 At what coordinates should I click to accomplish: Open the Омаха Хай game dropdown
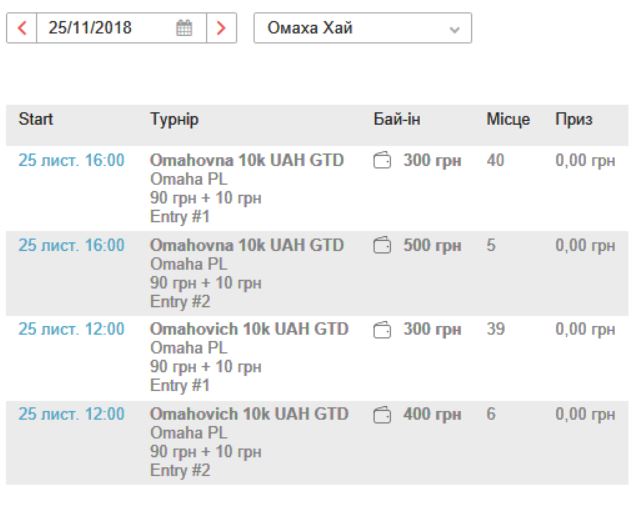[x=362, y=28]
